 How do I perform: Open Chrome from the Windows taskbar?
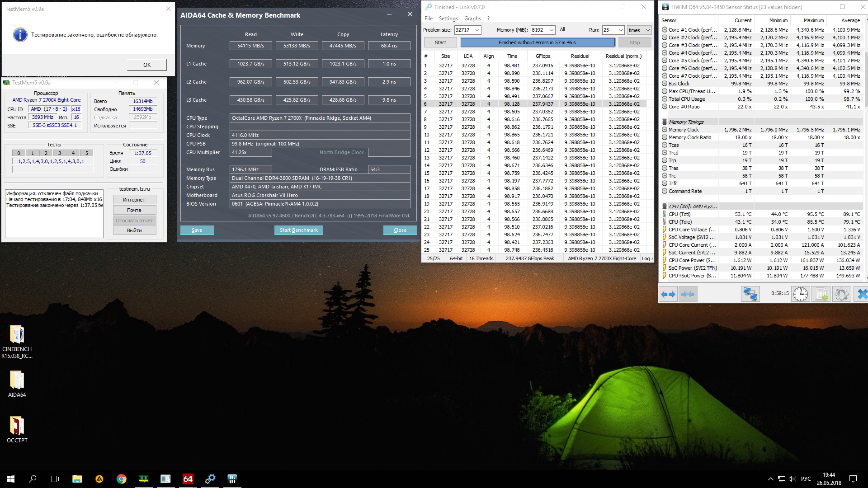pyautogui.click(x=121, y=479)
